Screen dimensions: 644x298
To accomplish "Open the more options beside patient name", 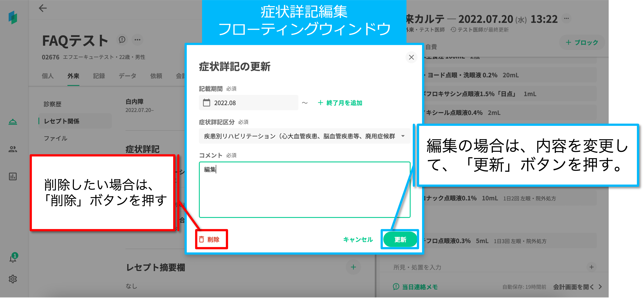I will click(x=138, y=39).
